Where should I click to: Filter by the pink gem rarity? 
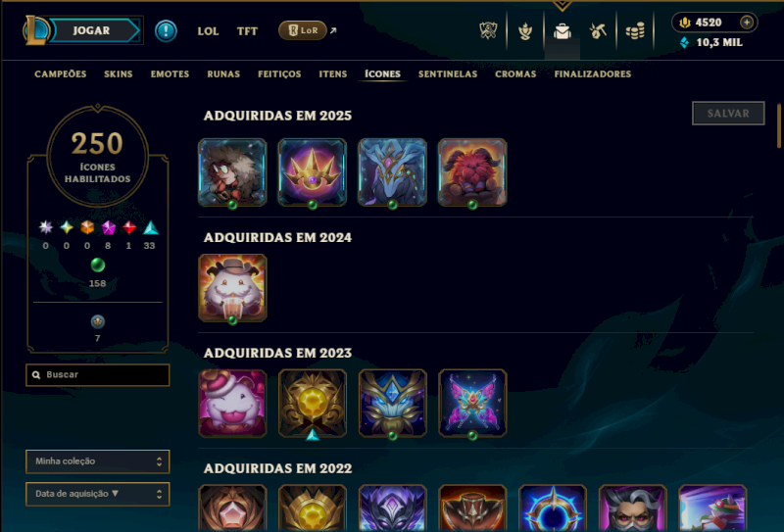109,228
